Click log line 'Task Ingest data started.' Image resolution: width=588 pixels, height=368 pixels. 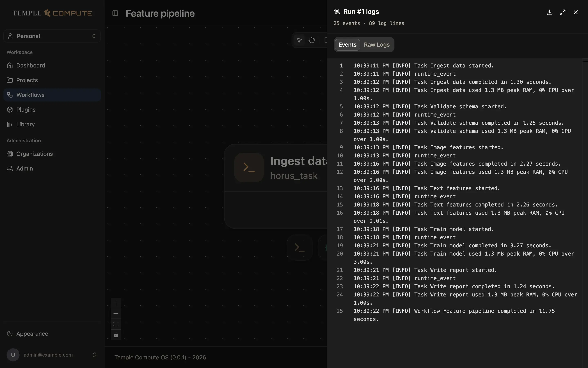tap(423, 66)
